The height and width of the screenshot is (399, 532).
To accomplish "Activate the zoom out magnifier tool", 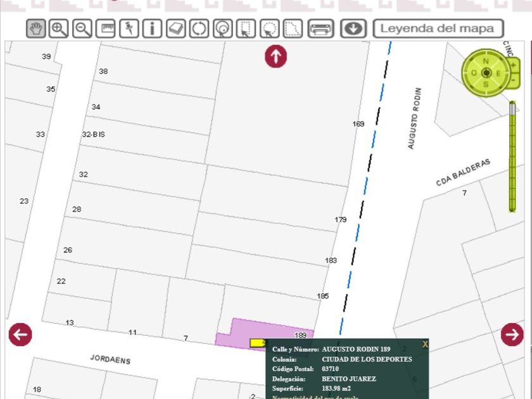I will (x=82, y=28).
